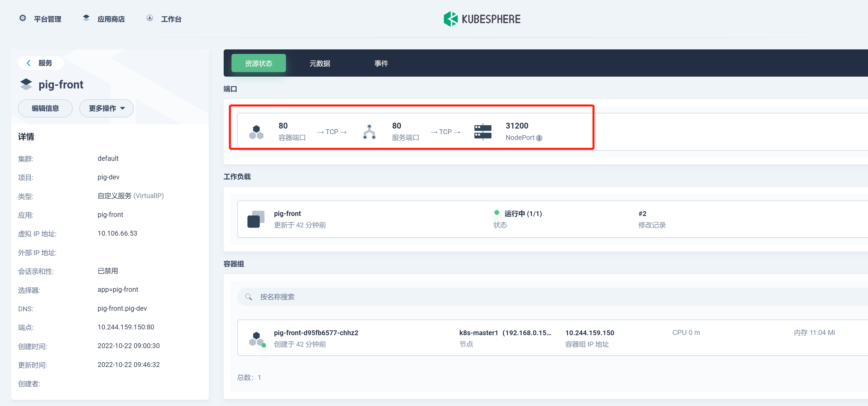
Task: Switch to the 元数据 tab
Action: [x=320, y=63]
